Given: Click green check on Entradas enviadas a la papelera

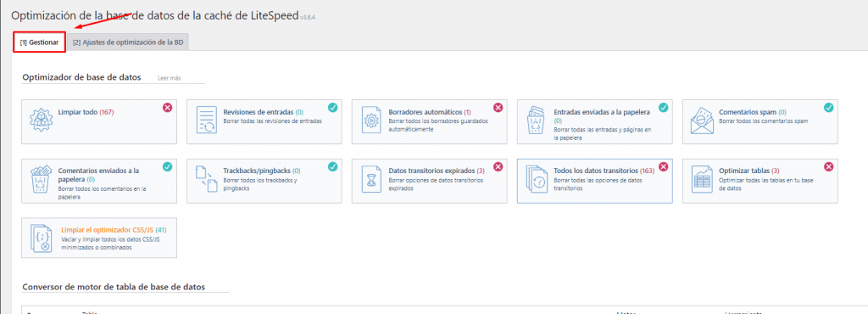Looking at the screenshot, I should point(663,108).
